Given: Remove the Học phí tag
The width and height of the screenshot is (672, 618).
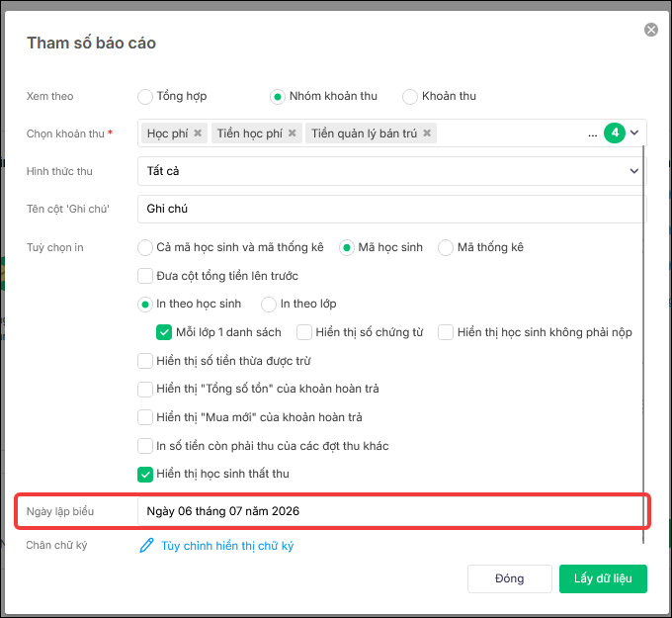Looking at the screenshot, I should [x=198, y=132].
